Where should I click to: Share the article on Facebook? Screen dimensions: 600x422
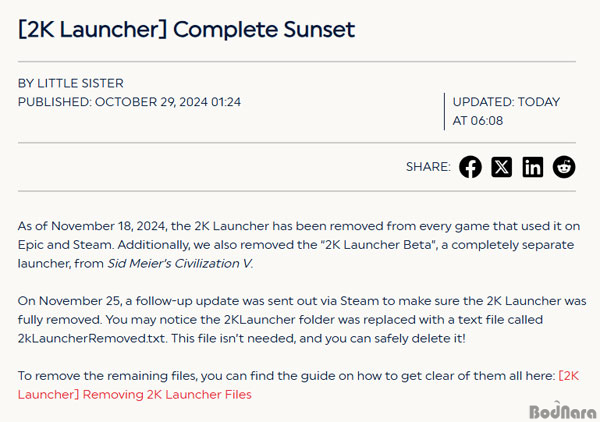coord(470,167)
